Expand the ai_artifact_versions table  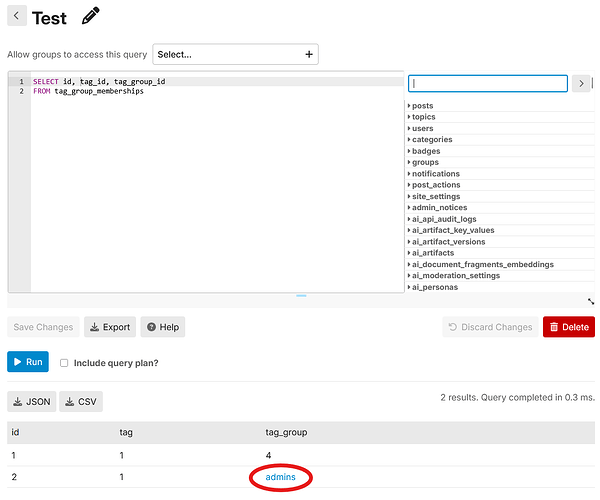(x=447, y=241)
